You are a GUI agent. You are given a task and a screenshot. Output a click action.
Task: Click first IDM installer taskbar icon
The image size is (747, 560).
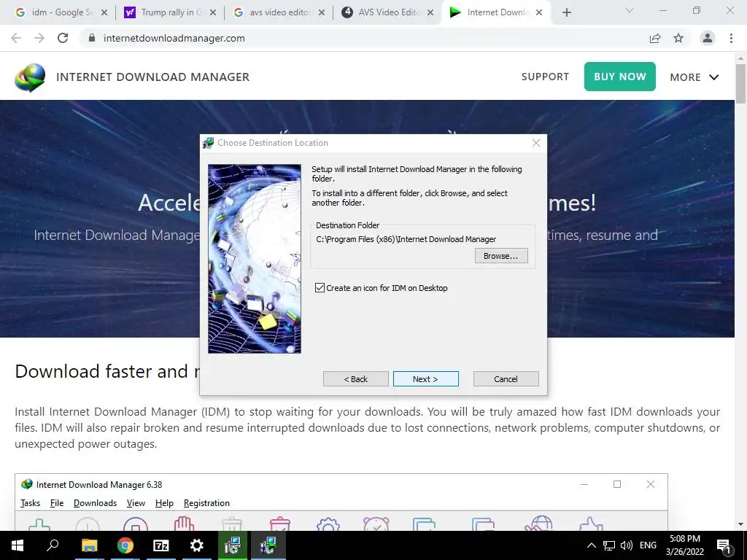click(233, 545)
